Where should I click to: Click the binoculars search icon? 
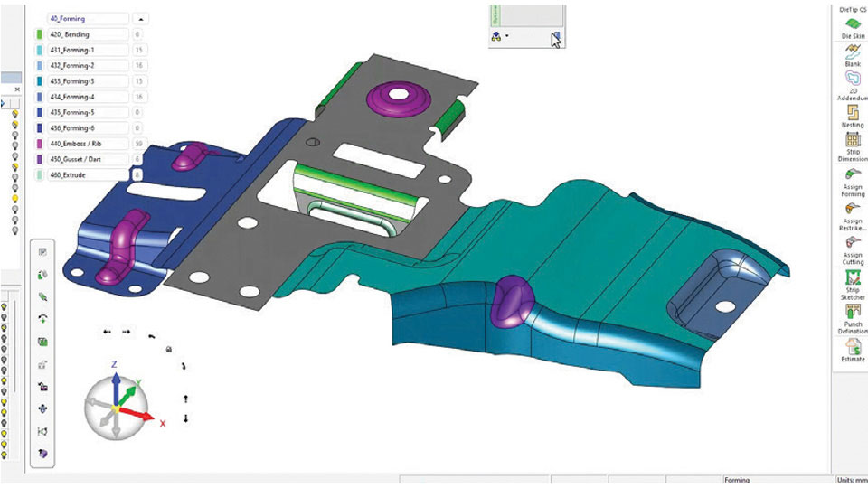[x=496, y=36]
